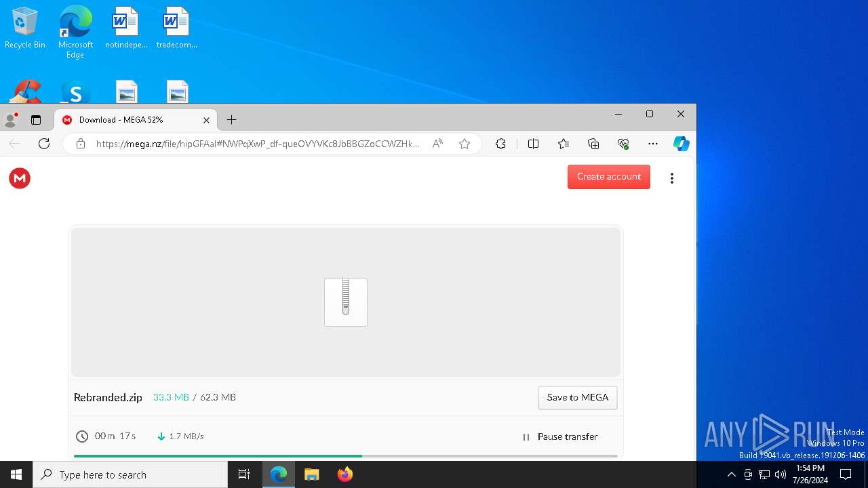Click the browser back arrow
Viewport: 868px width, 488px height.
[x=14, y=144]
